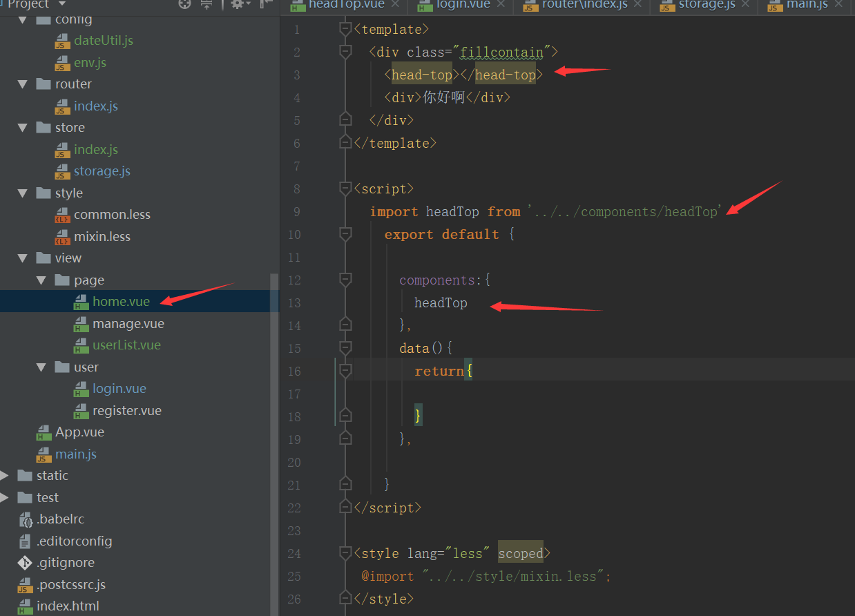The width and height of the screenshot is (855, 616).
Task: Collapse the store folder arrow
Action: click(23, 128)
